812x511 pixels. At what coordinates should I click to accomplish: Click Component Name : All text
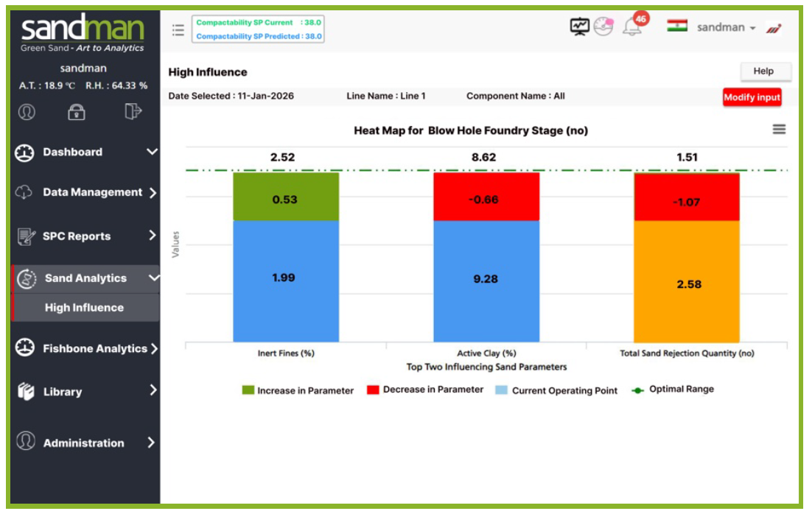[x=515, y=96]
